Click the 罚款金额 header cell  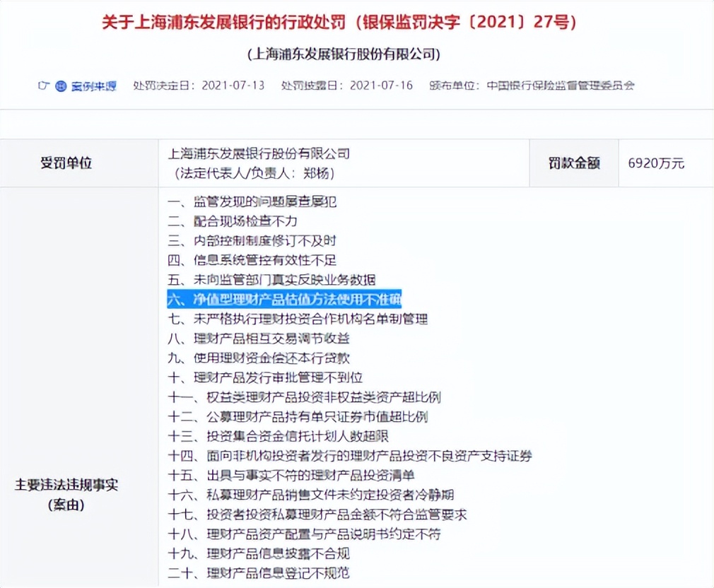click(x=573, y=163)
